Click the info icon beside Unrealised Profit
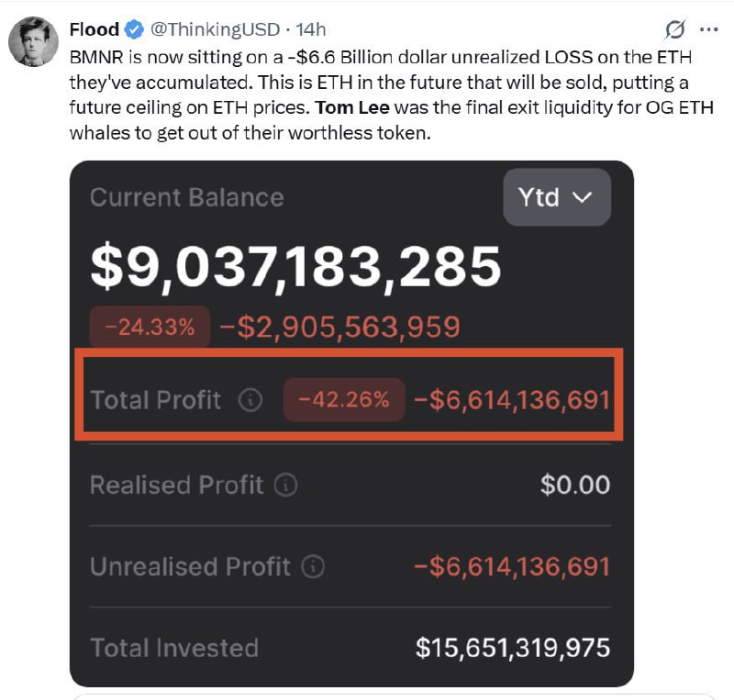The image size is (734, 700). point(311,566)
